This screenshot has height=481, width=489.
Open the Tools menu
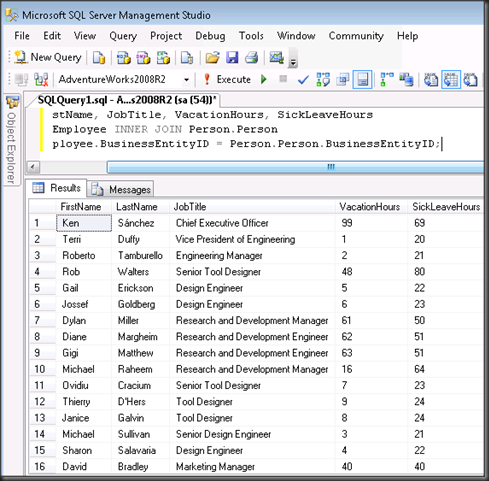(251, 36)
